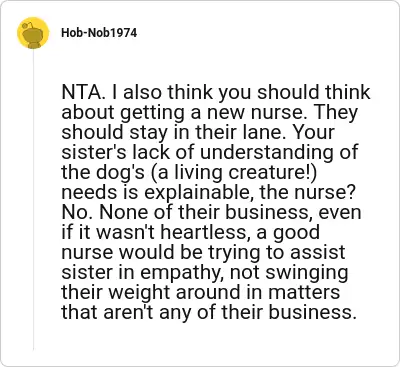Click the question "the nurse?"

pyautogui.click(x=306, y=192)
